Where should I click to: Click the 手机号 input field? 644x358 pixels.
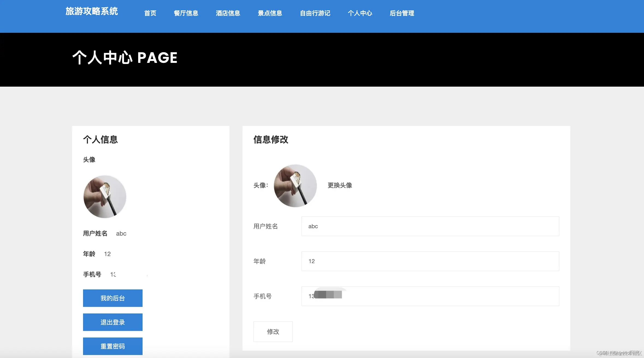point(430,296)
